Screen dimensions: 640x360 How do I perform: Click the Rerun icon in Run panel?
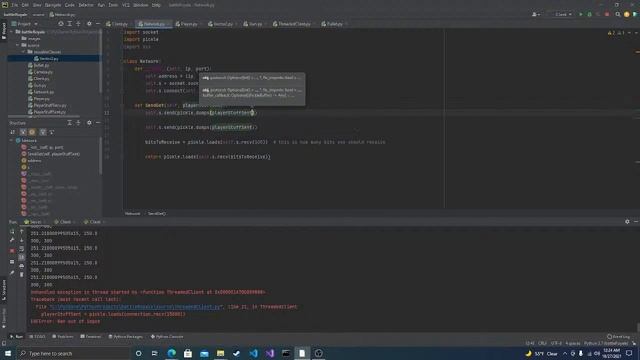click(12, 231)
